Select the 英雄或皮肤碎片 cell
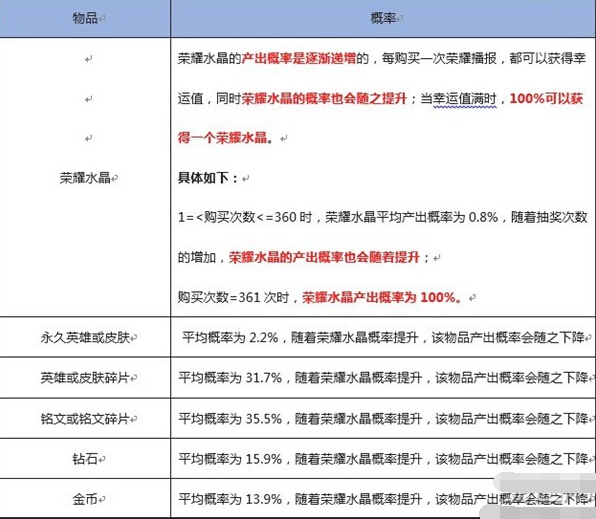Viewport: 596px width, 519px height. 85,378
